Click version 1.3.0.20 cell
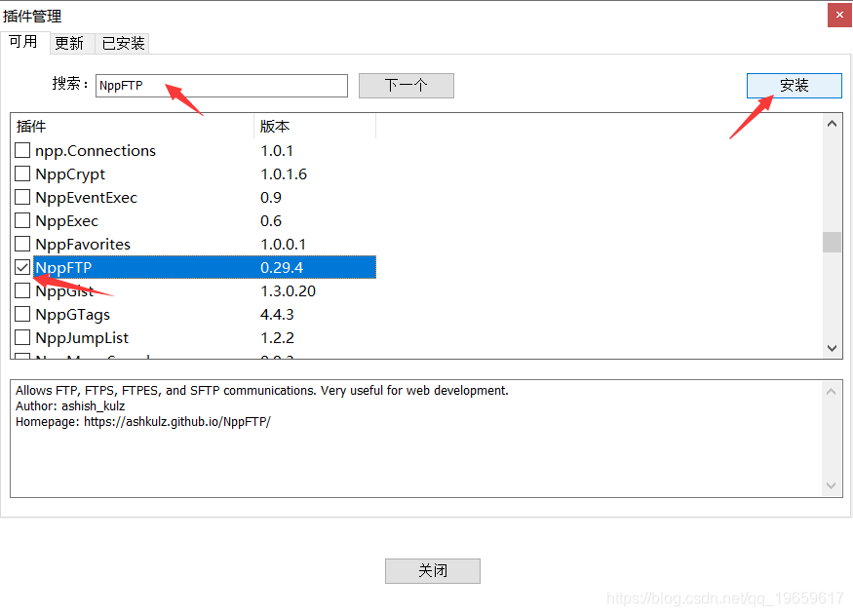This screenshot has width=853, height=616. (288, 290)
